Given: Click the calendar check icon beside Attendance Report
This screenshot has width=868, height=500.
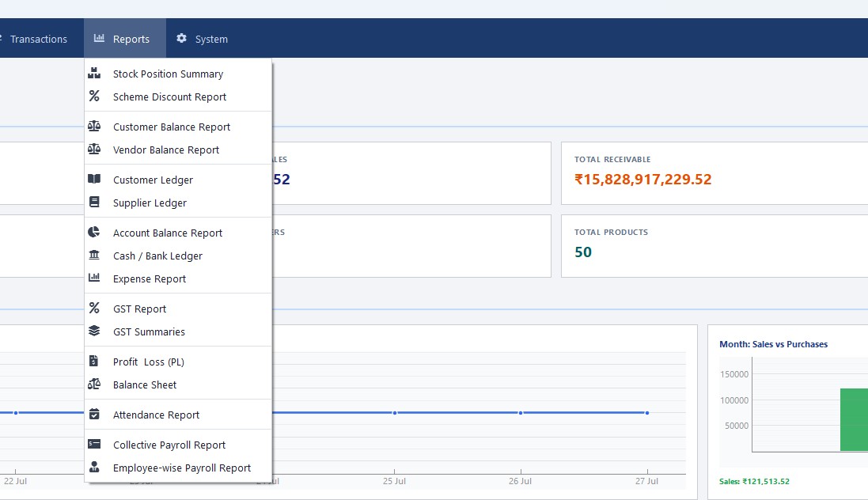Looking at the screenshot, I should (94, 415).
